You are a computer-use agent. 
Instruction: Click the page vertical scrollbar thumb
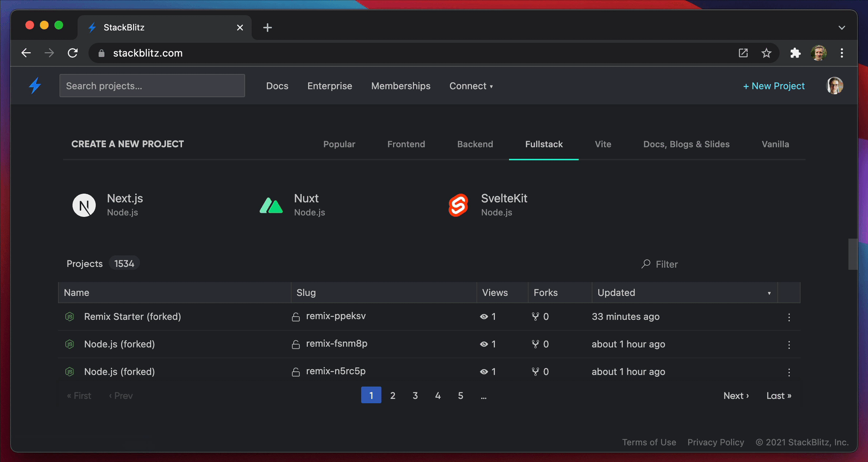[x=853, y=254]
